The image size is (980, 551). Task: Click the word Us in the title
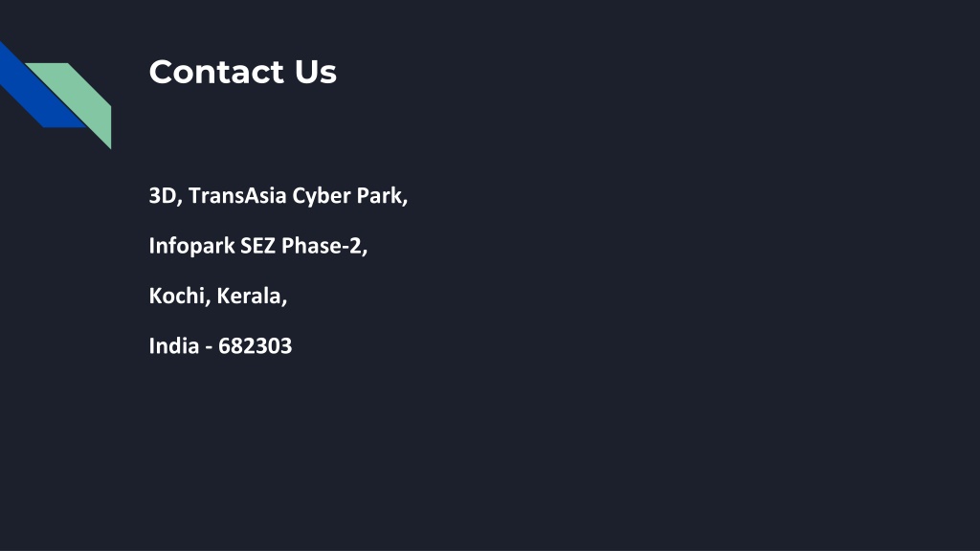pyautogui.click(x=316, y=72)
